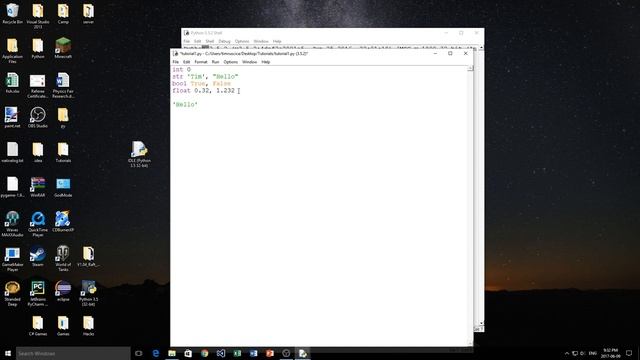Select the WinRAR shortcut icon
640x360 pixels.
point(38,187)
